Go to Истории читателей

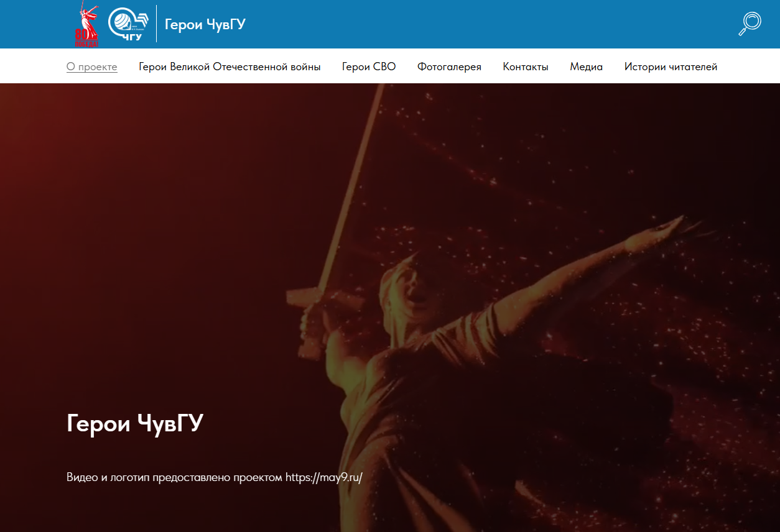pyautogui.click(x=671, y=67)
